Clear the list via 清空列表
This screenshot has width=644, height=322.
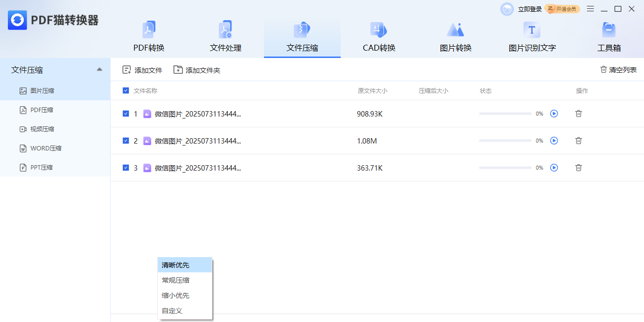tap(618, 69)
